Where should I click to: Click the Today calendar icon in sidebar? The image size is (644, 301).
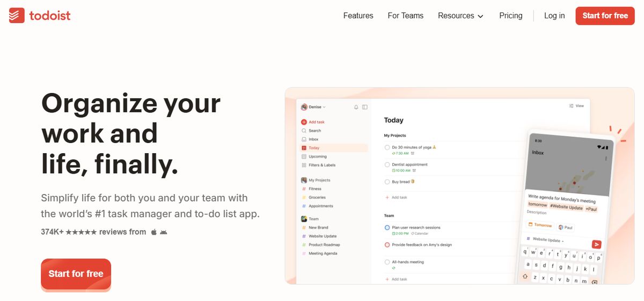click(304, 148)
